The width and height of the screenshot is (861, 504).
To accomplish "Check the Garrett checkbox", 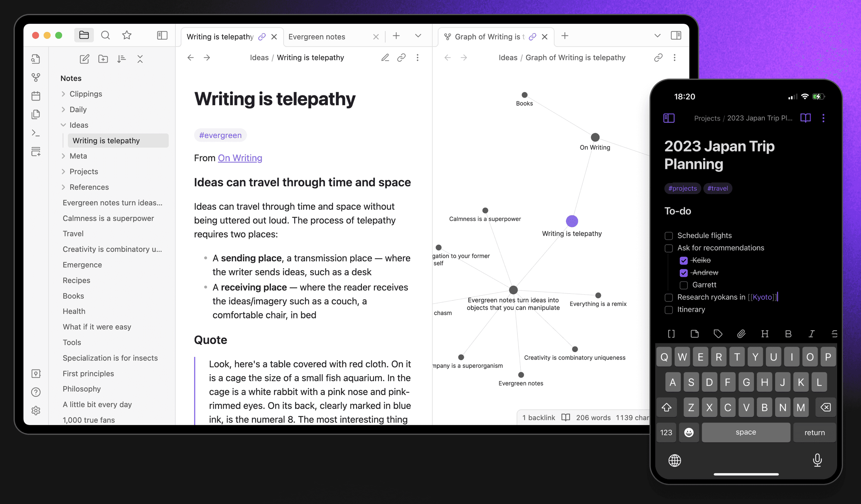I will point(683,285).
